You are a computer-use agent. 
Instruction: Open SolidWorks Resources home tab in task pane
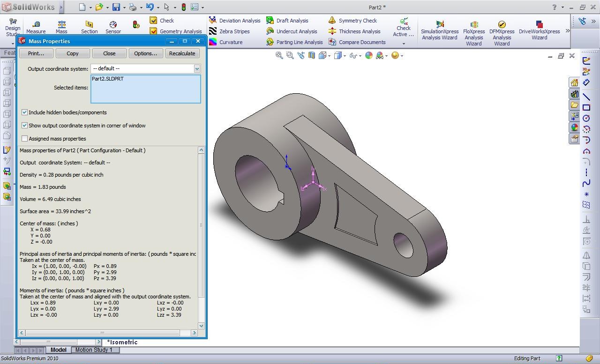pyautogui.click(x=575, y=83)
